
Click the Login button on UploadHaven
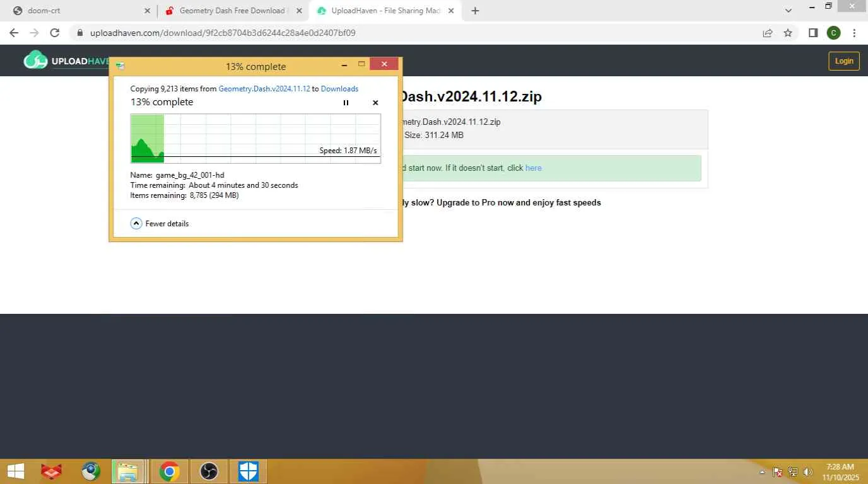(844, 61)
